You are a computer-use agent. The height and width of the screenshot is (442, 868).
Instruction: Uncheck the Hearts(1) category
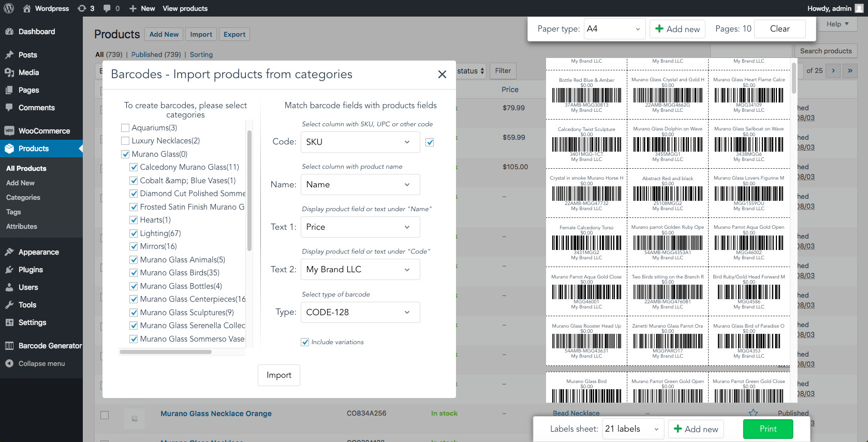click(x=134, y=220)
